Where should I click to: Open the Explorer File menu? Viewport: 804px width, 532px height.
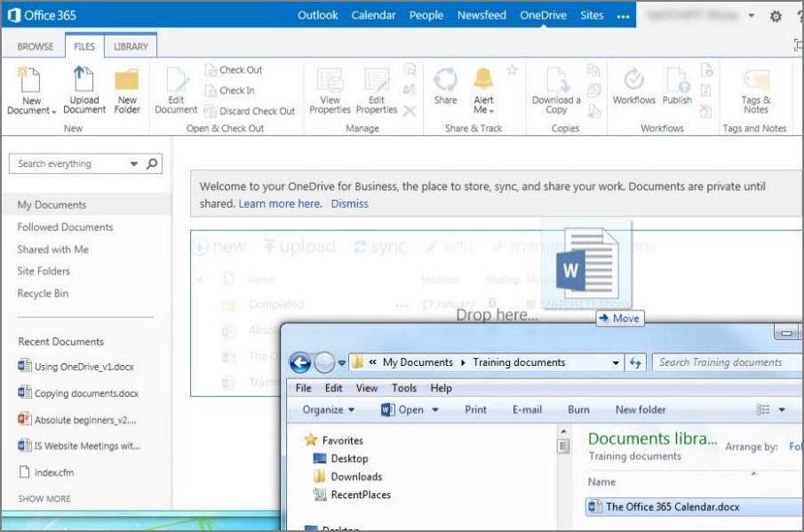(304, 388)
